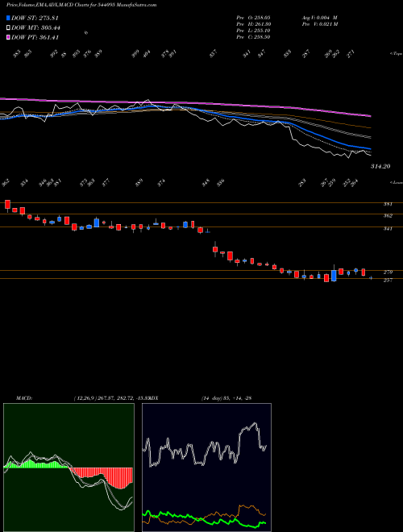Click the 362 price level label
This screenshot has height=532, width=403.
(388, 216)
